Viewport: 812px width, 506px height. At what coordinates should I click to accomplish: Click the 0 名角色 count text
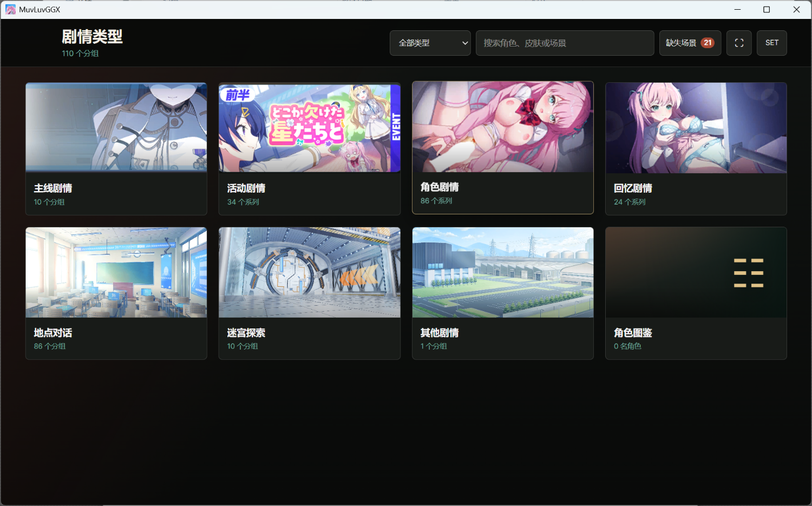pyautogui.click(x=627, y=346)
